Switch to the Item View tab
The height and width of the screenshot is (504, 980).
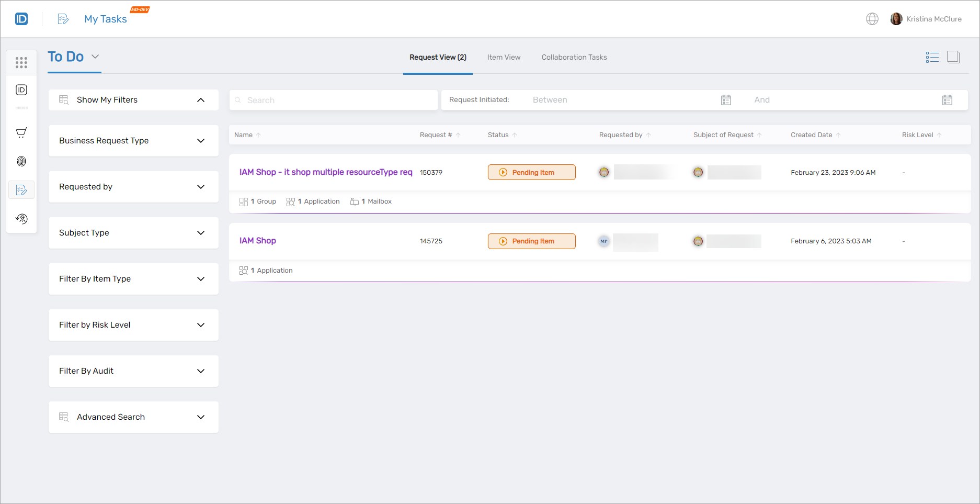(x=503, y=57)
